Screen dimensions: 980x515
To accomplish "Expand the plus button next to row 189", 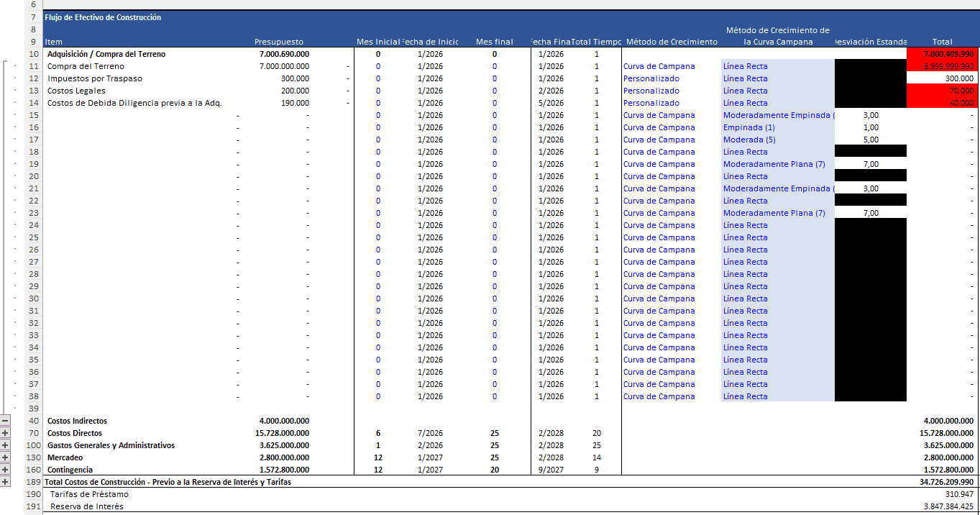I will pos(5,482).
